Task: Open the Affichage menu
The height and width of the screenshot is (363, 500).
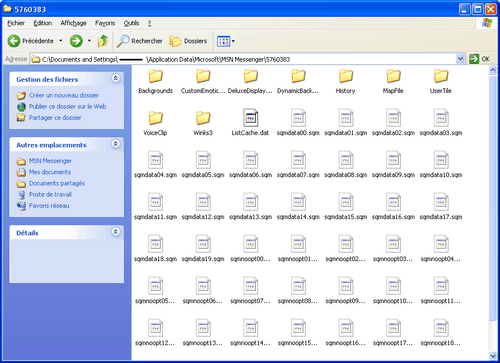Action: [x=73, y=23]
